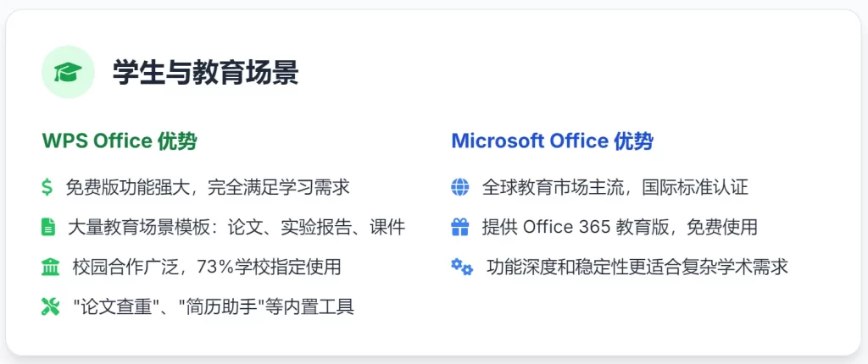
Task: Click the blue gears icon
Action: pyautogui.click(x=462, y=267)
